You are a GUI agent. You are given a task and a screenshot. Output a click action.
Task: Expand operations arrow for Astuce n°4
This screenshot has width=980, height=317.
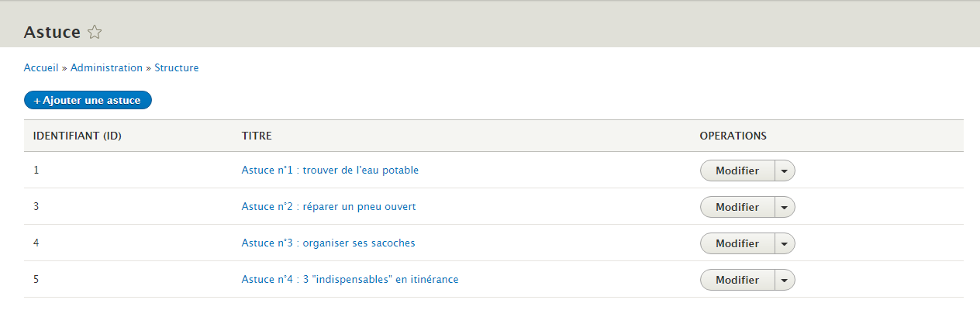click(x=785, y=280)
